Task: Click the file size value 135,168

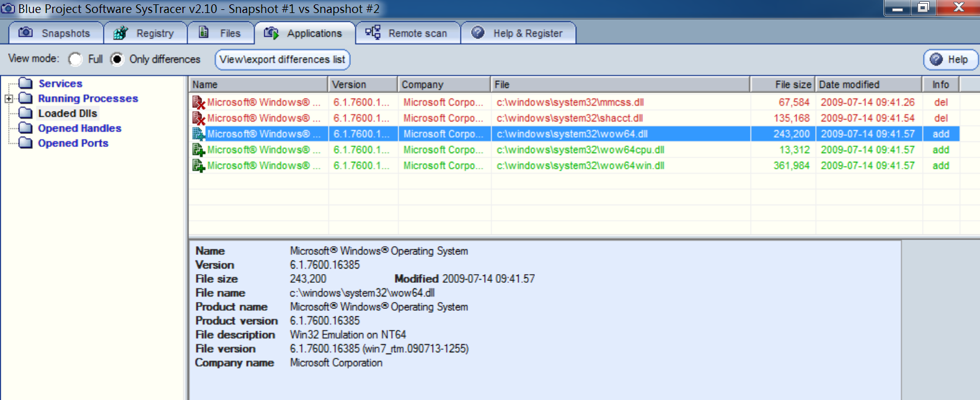Action: coord(792,118)
